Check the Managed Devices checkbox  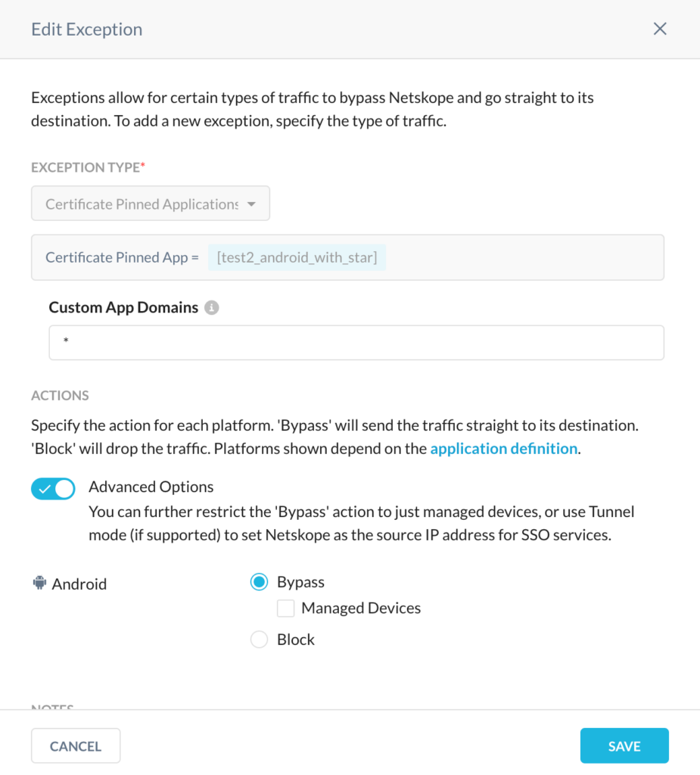click(285, 608)
